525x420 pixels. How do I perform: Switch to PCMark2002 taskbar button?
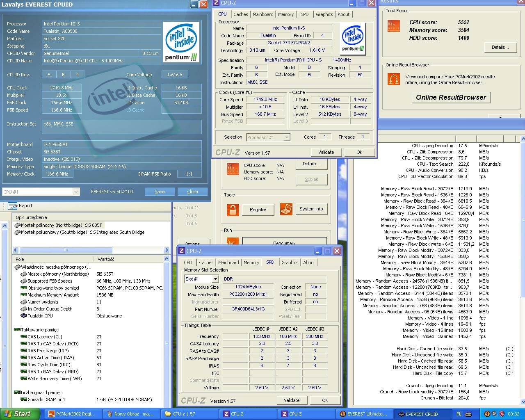pos(73,414)
